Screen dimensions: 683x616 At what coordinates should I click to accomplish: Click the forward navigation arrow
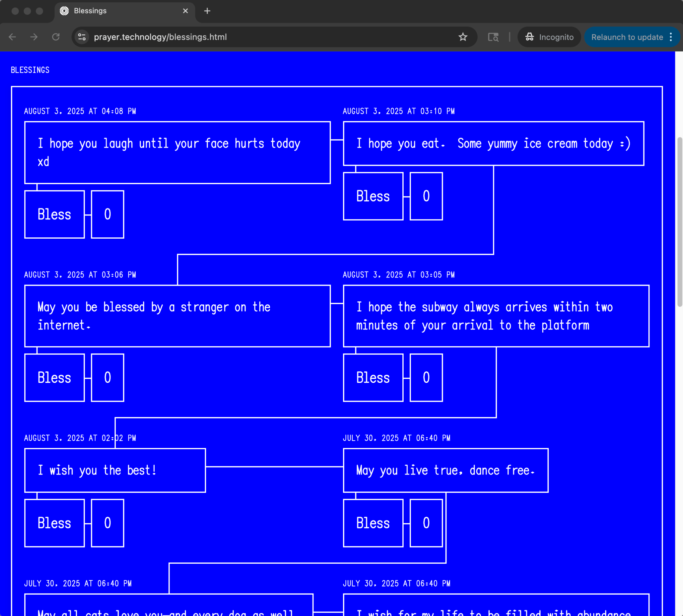pos(34,37)
